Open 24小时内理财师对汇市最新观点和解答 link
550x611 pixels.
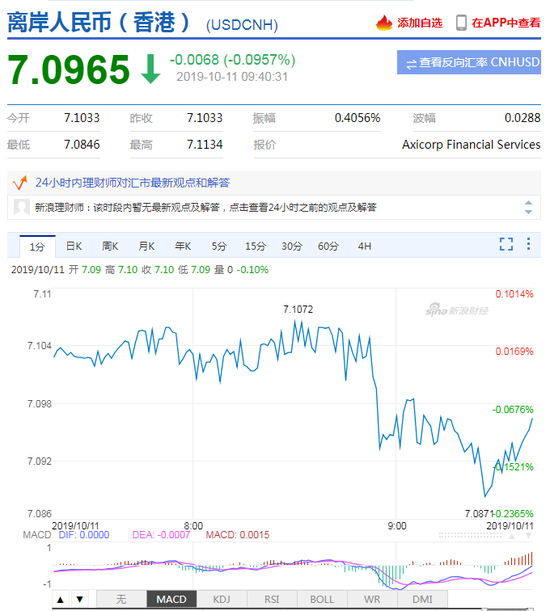tap(133, 182)
